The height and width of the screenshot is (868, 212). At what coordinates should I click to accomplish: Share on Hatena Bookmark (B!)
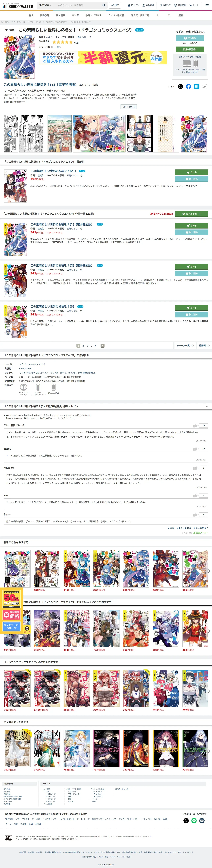196,87
